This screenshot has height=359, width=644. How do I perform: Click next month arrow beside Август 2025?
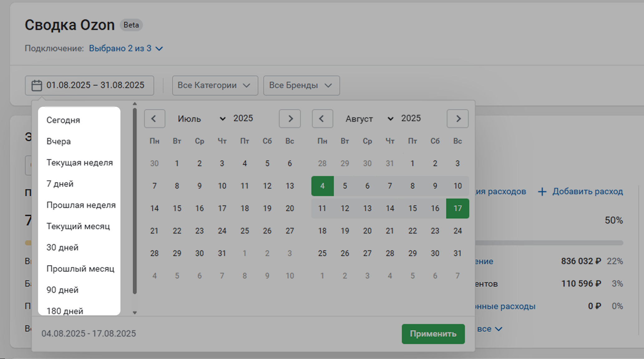coord(458,119)
